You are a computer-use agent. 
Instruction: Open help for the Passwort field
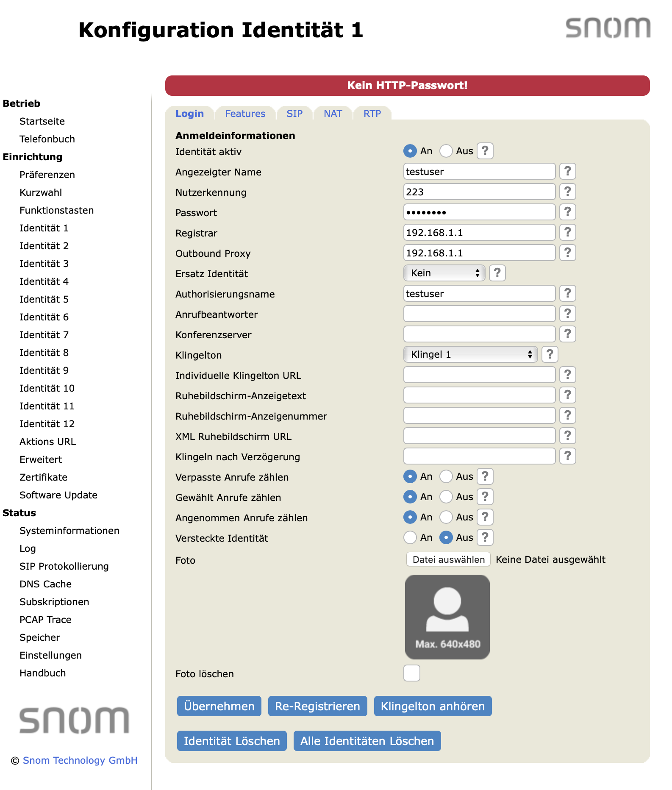pos(567,212)
